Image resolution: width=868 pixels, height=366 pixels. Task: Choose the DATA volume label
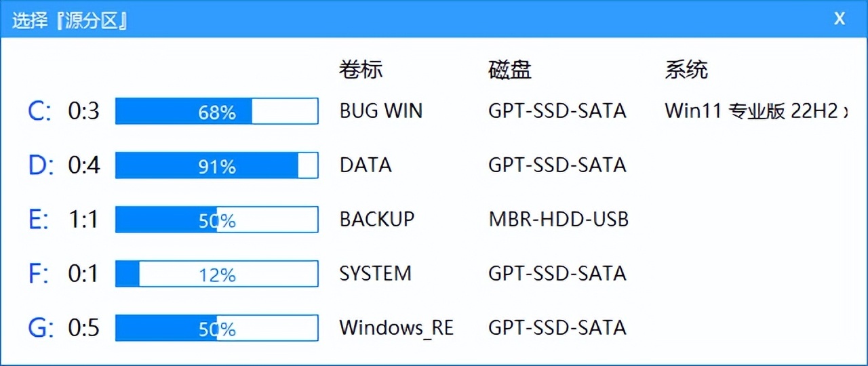pos(366,165)
